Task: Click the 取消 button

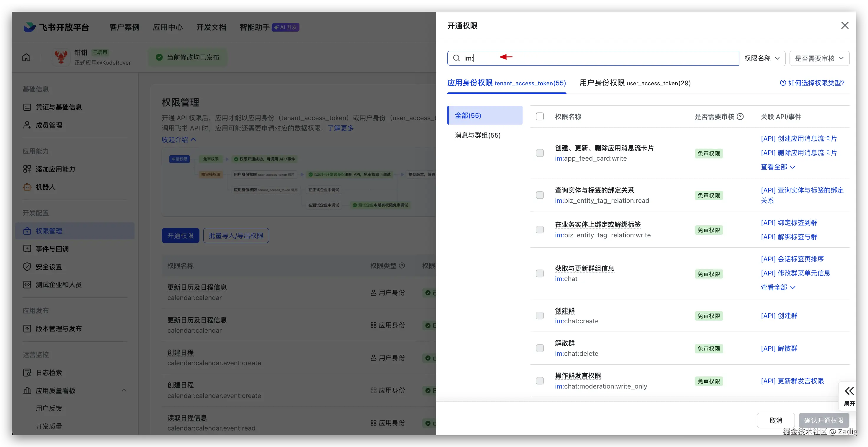Action: pyautogui.click(x=776, y=420)
